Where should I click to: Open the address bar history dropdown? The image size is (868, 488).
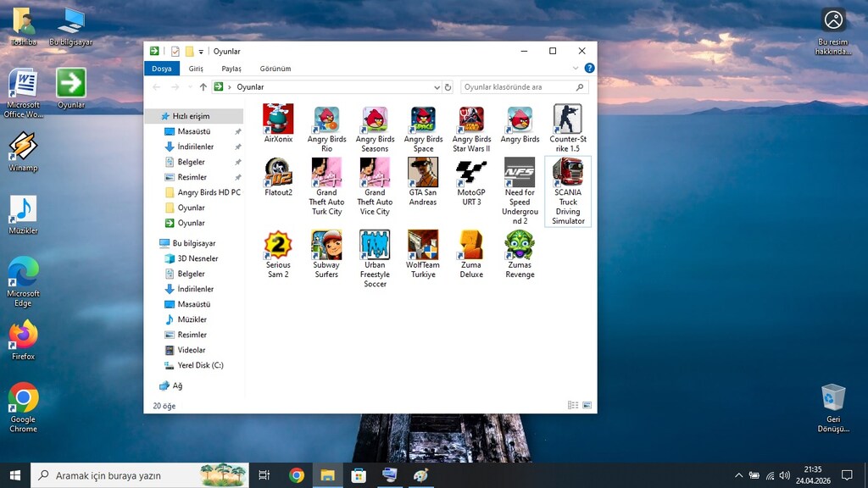tap(437, 87)
